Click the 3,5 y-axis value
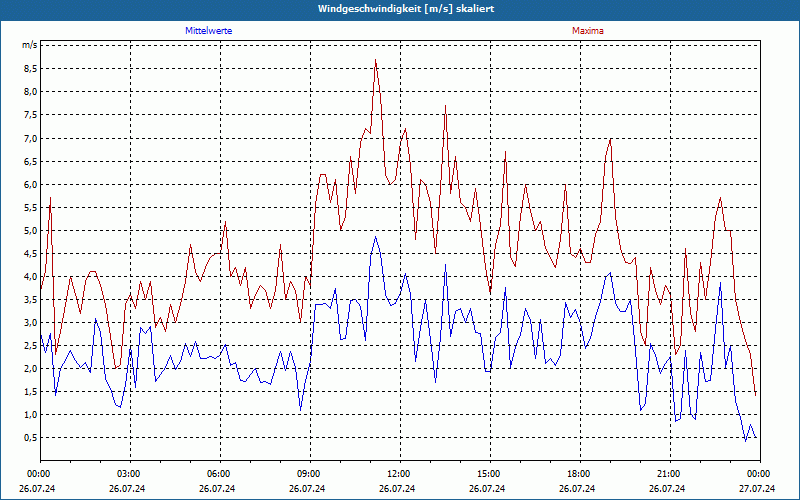Screen dimensions: 800x500 [31, 299]
